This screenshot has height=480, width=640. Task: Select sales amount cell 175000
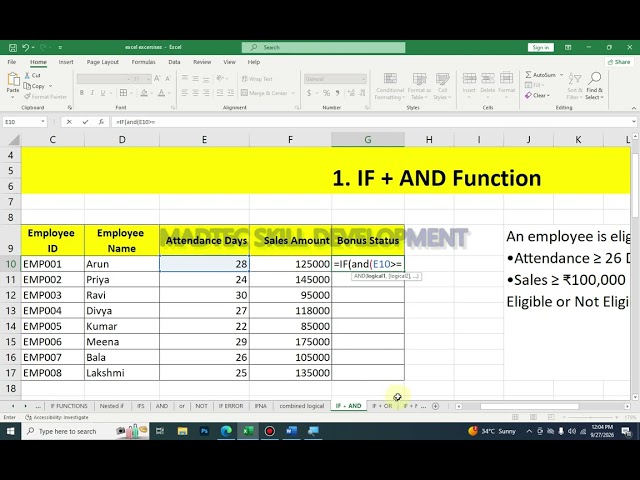click(x=290, y=342)
